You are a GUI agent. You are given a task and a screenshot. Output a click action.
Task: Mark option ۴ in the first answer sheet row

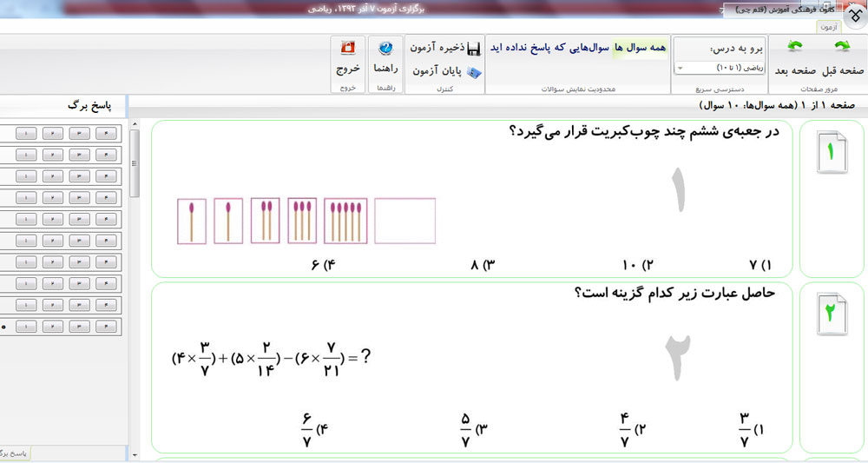coord(106,134)
